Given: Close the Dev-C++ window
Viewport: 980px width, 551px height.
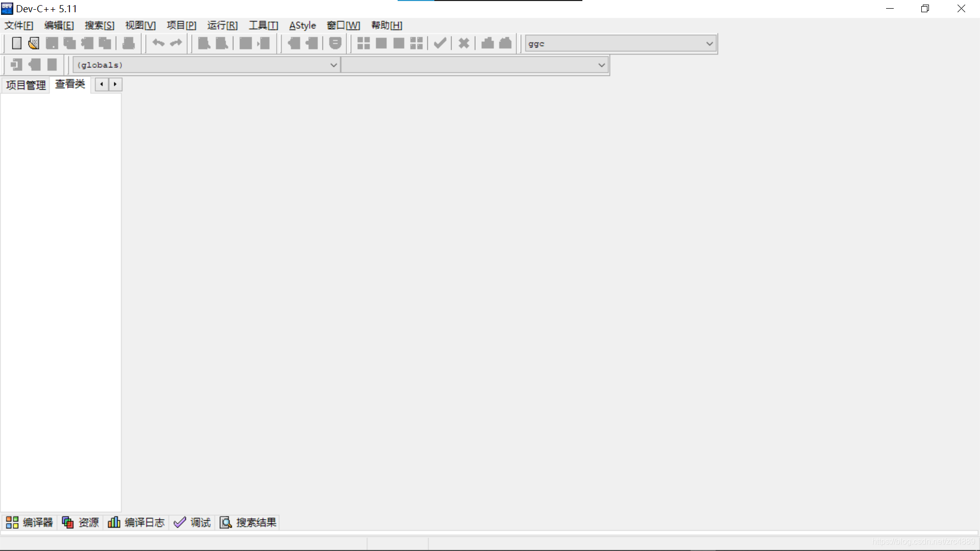Looking at the screenshot, I should [x=961, y=9].
